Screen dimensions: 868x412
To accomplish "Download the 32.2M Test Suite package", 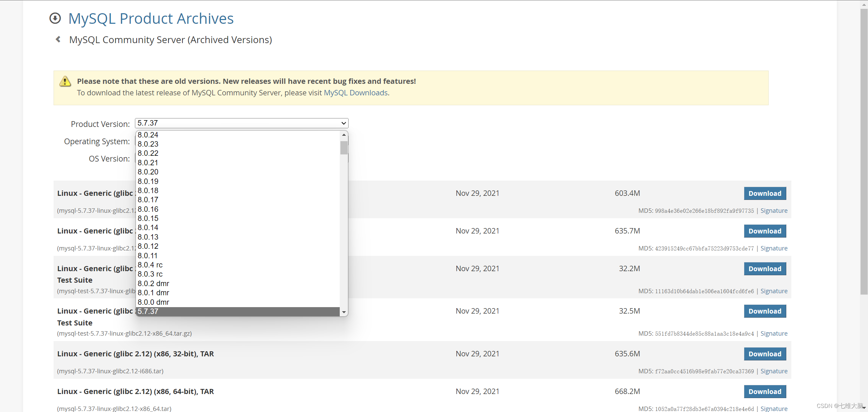I will (x=765, y=269).
